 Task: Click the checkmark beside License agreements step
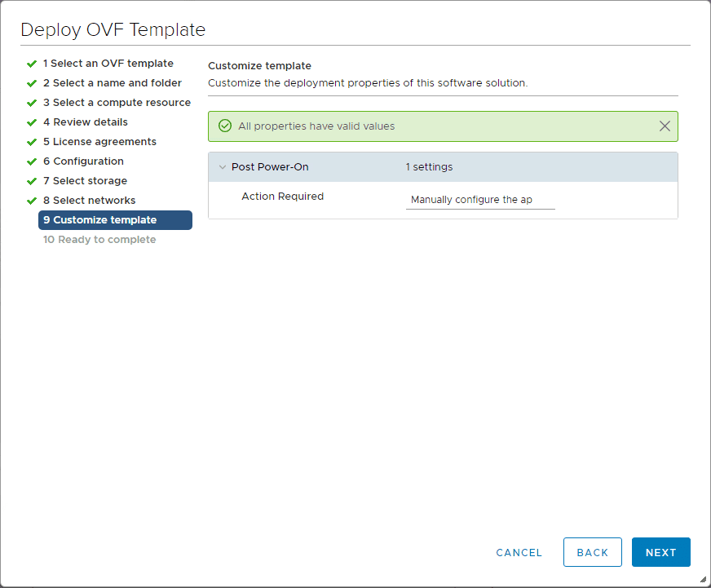tap(32, 141)
